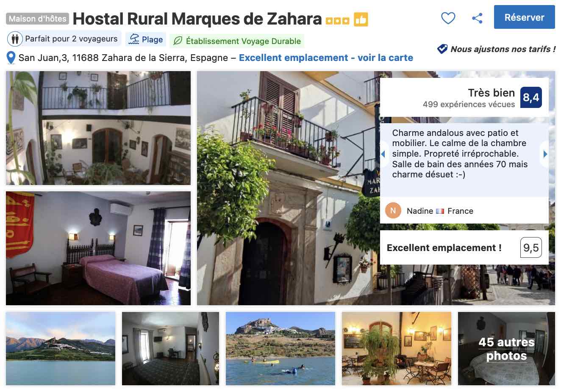Click Nous ajustons nos tarifs link

tap(503, 49)
